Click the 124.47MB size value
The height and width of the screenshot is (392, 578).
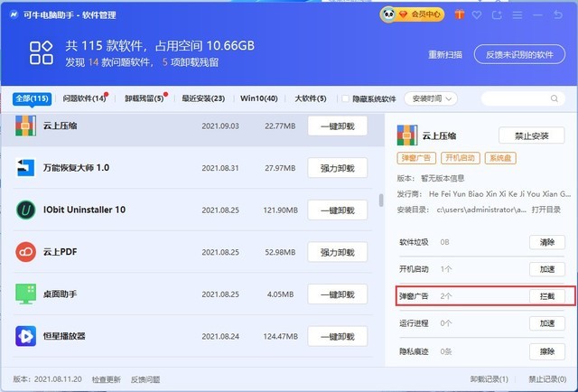(x=280, y=336)
